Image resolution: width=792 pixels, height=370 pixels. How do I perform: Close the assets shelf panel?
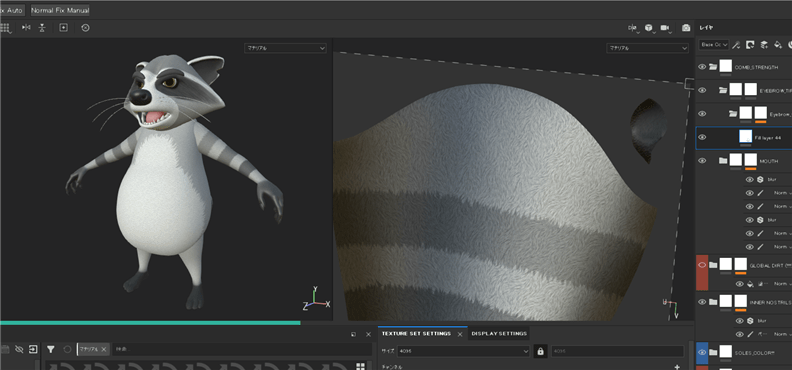click(368, 334)
